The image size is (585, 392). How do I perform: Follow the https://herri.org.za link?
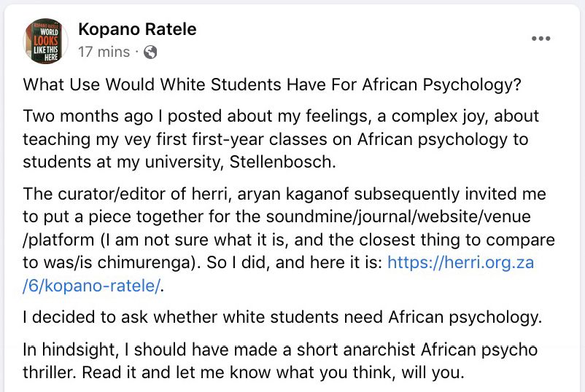pyautogui.click(x=460, y=262)
